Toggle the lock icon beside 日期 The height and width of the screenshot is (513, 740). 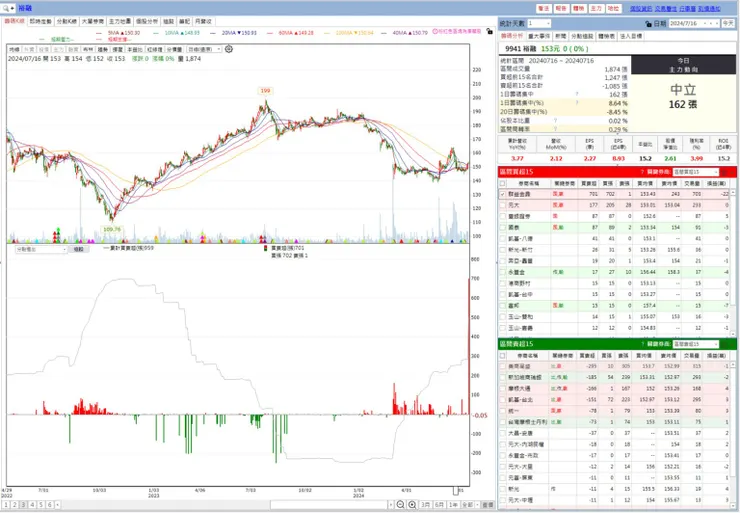pos(648,24)
